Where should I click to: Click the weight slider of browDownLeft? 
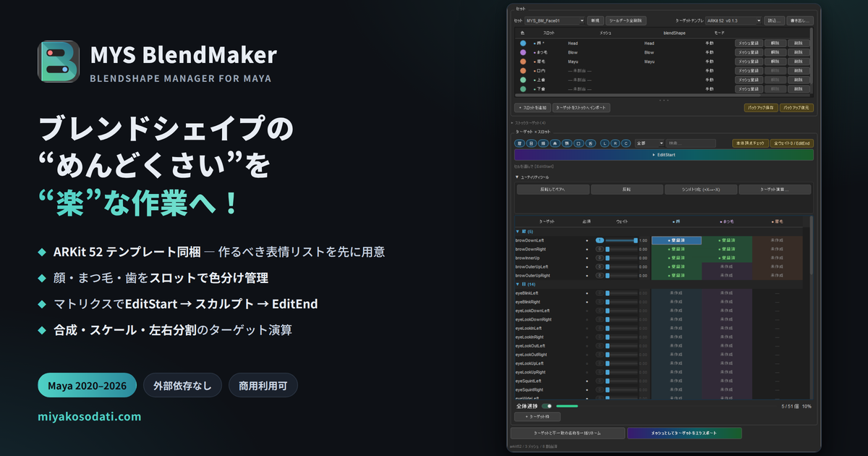(x=621, y=240)
